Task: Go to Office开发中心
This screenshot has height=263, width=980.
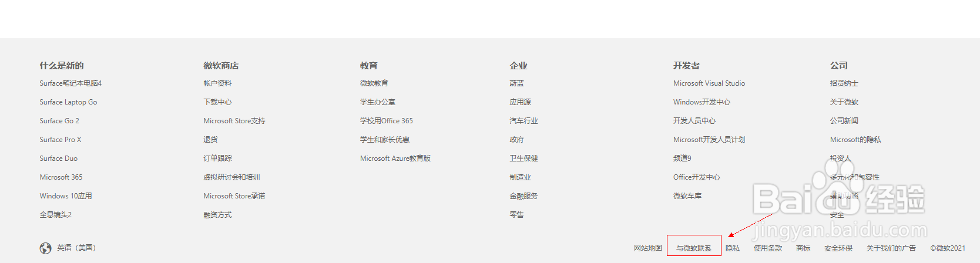Action: (x=697, y=177)
